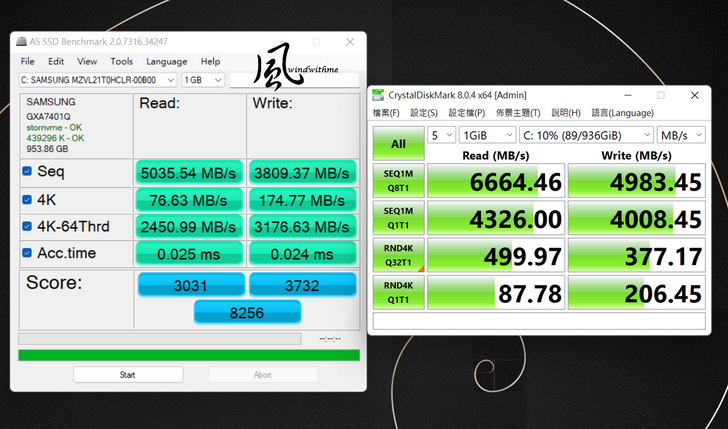
Task: Click the 439296 K - OK alignment text
Action: pyautogui.click(x=55, y=138)
